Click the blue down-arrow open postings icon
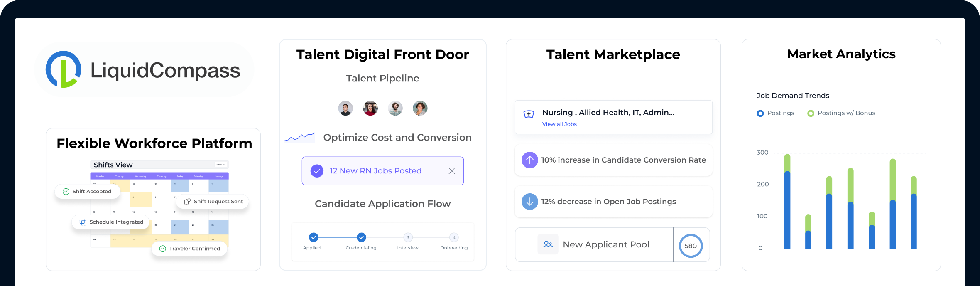The height and width of the screenshot is (286, 980). pyautogui.click(x=529, y=202)
